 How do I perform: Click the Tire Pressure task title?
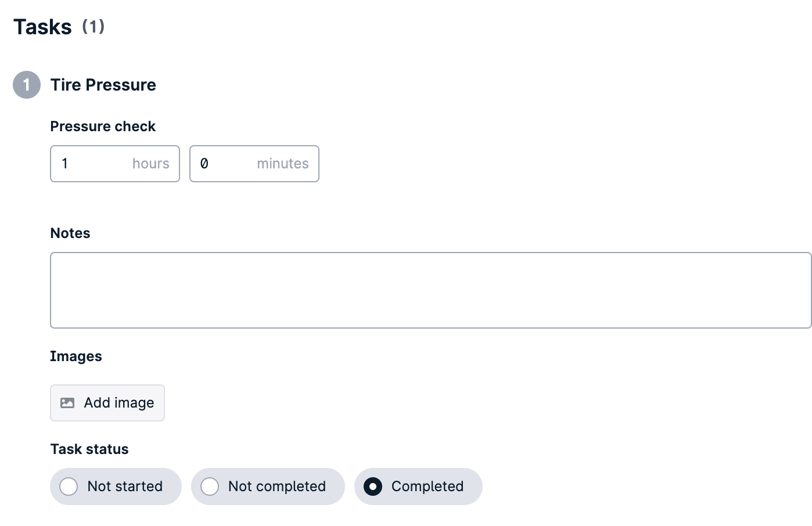[103, 85]
